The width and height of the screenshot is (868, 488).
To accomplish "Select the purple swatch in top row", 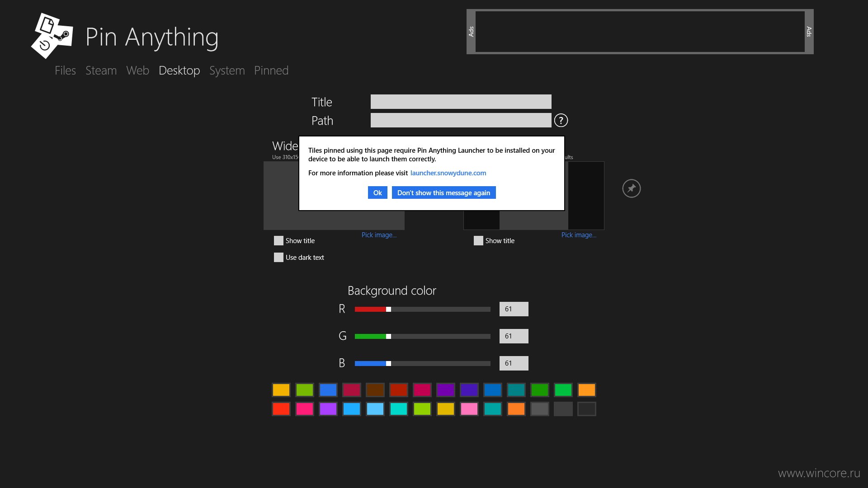I will point(446,390).
